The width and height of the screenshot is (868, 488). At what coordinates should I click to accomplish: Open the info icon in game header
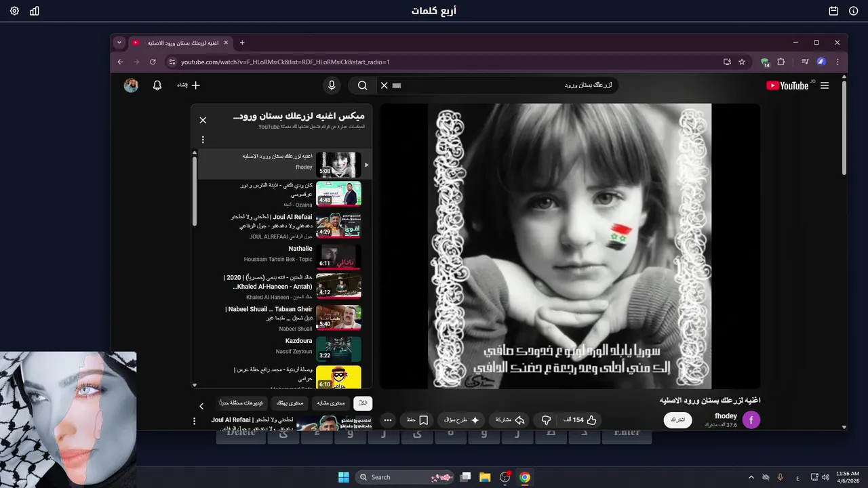pyautogui.click(x=853, y=11)
